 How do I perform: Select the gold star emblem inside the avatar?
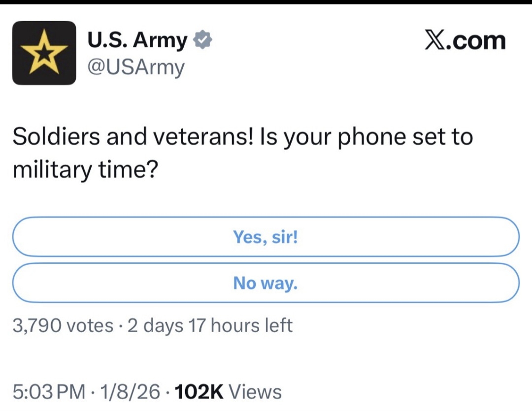(x=43, y=53)
